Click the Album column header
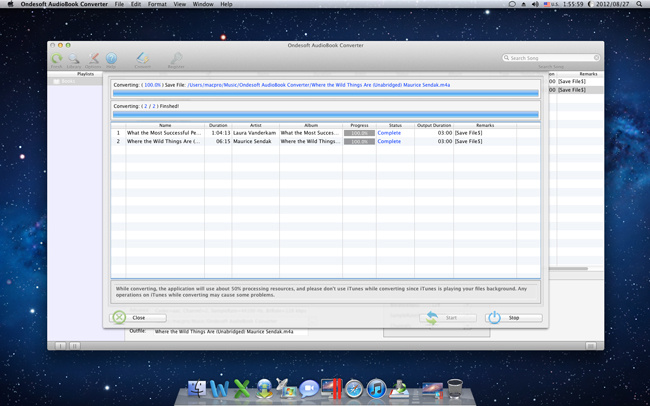650x406 pixels. (311, 125)
